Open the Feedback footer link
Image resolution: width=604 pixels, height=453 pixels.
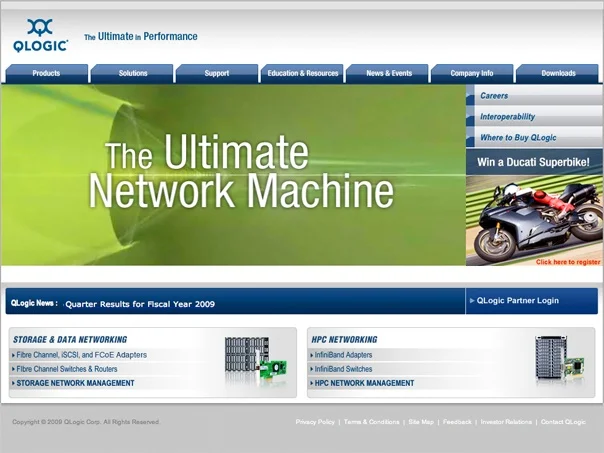(457, 422)
